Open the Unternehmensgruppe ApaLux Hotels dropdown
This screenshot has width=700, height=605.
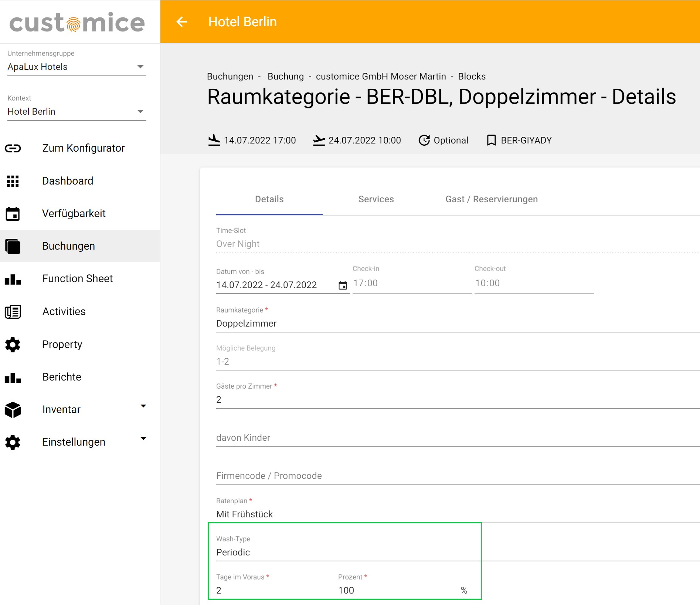(x=77, y=67)
